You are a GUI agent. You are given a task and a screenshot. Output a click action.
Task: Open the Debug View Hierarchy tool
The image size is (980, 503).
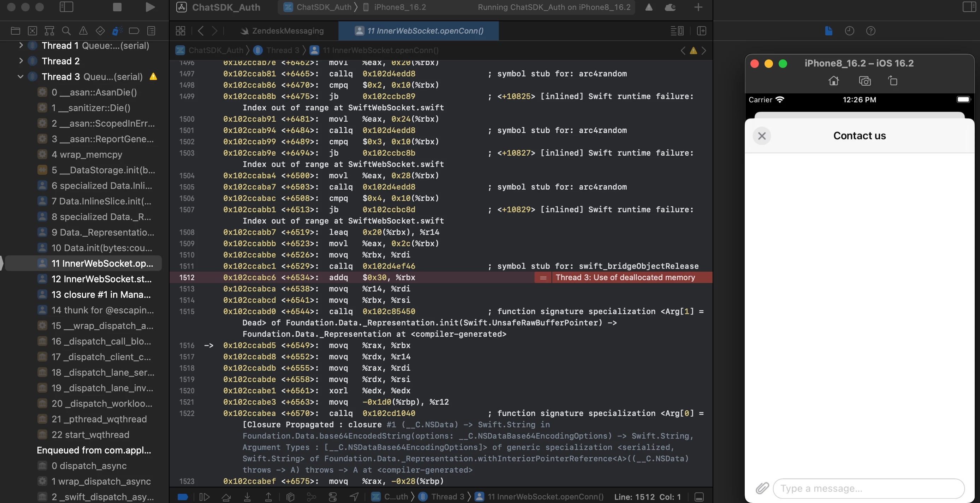pyautogui.click(x=290, y=497)
